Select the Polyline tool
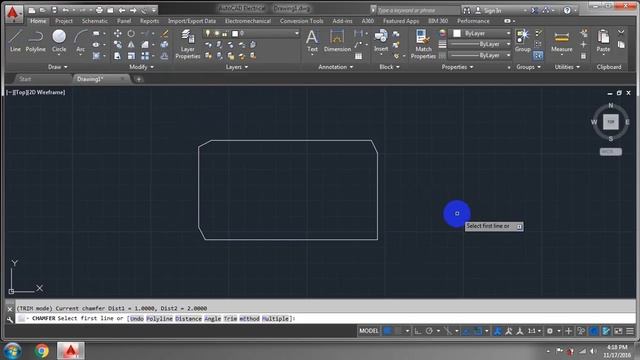The width and height of the screenshot is (640, 360). [36, 40]
